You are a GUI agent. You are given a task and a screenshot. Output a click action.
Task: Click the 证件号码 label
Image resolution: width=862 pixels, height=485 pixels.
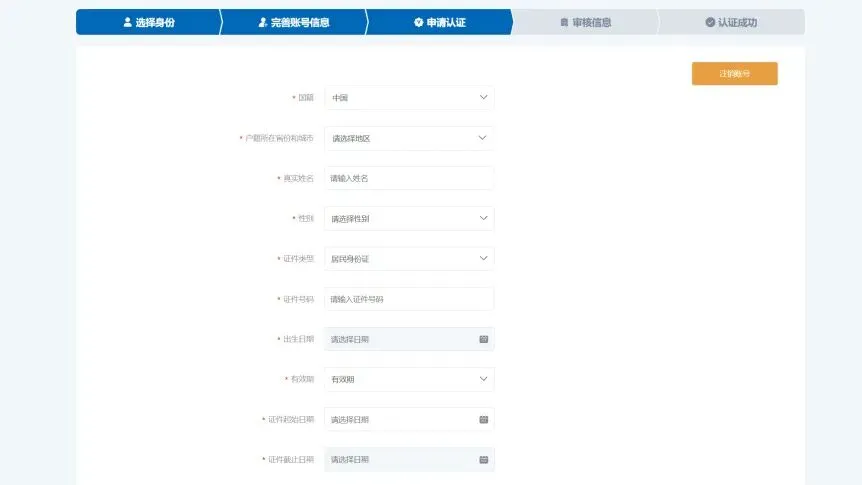(298, 299)
